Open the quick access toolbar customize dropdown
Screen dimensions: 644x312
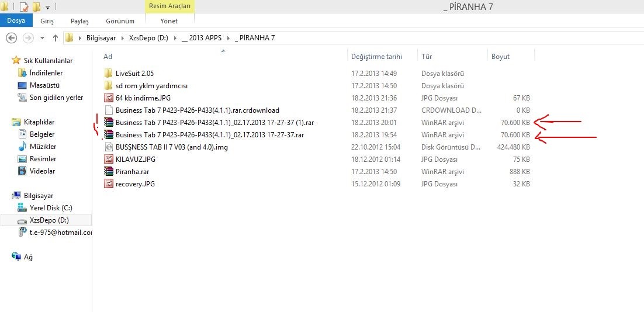click(x=48, y=7)
